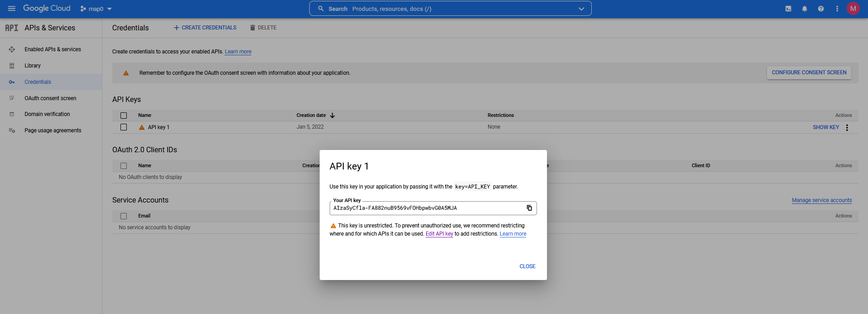
Task: Click the API key 1 row warning icon
Action: point(142,127)
